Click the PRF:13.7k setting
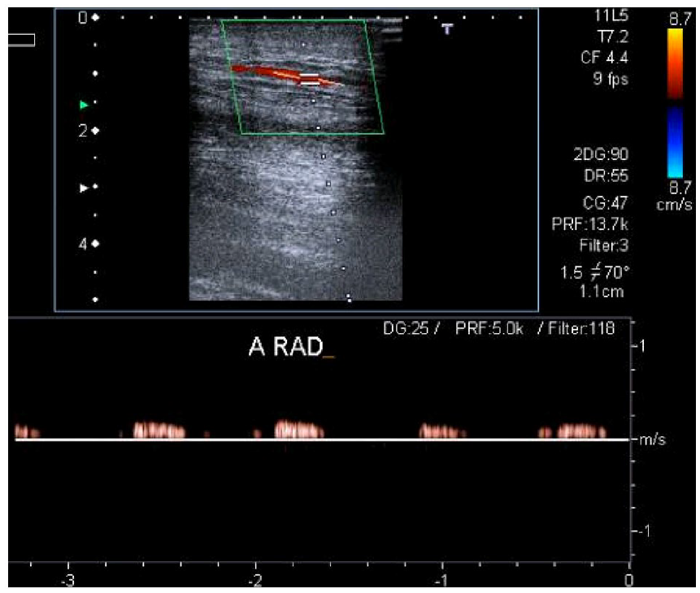This screenshot has height=593, width=700. (589, 224)
